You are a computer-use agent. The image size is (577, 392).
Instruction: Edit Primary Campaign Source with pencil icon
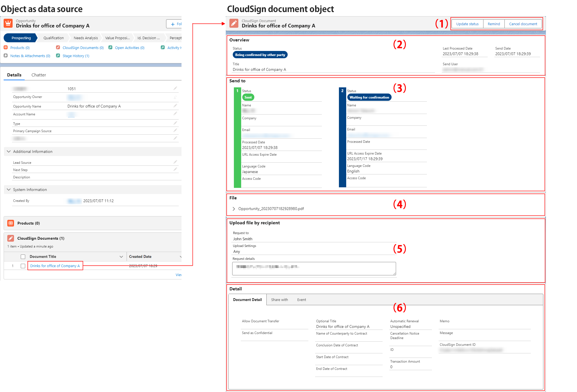pos(175,130)
